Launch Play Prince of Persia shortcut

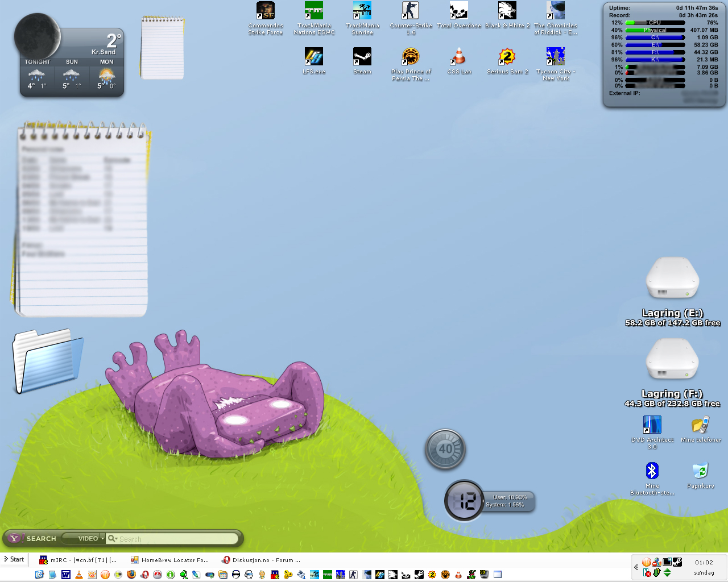point(411,64)
